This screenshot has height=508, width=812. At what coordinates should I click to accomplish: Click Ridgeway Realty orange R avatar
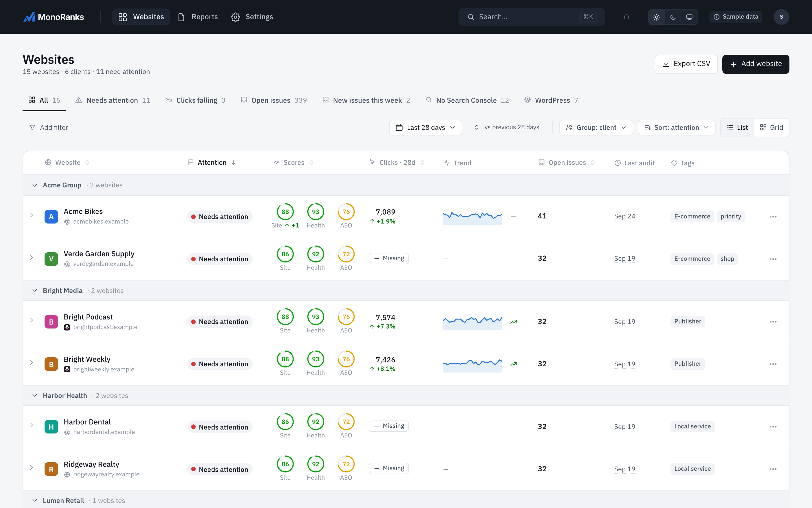tap(51, 469)
